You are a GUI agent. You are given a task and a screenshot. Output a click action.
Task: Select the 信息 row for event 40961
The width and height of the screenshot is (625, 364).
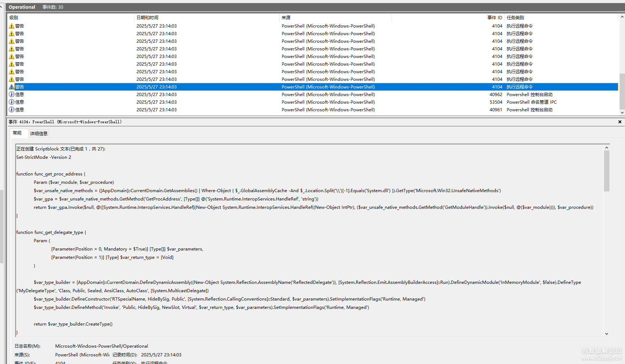click(x=313, y=110)
